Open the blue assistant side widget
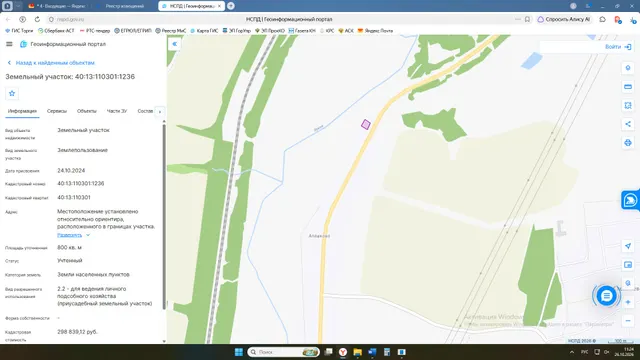The width and height of the screenshot is (640, 360). click(x=631, y=200)
